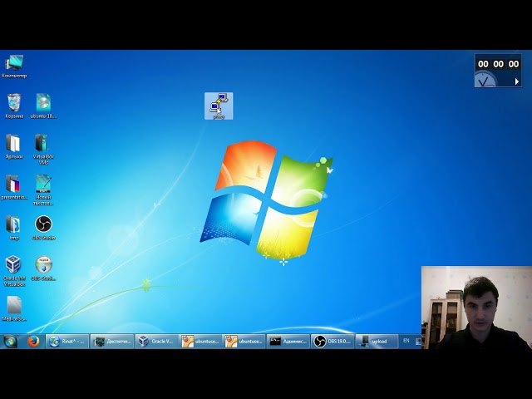
Task: Open the Windows Start menu orb
Action: (10, 341)
